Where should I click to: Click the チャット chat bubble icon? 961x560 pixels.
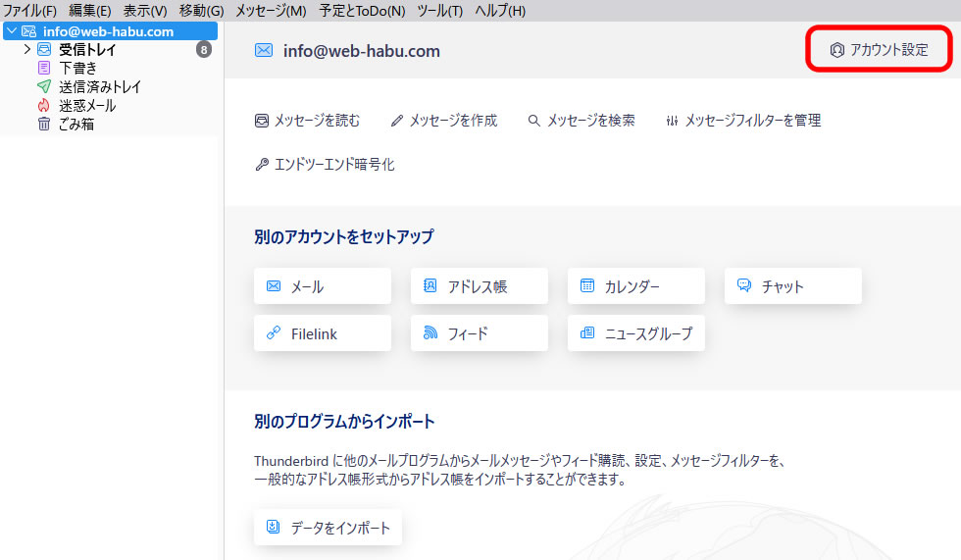(x=744, y=286)
